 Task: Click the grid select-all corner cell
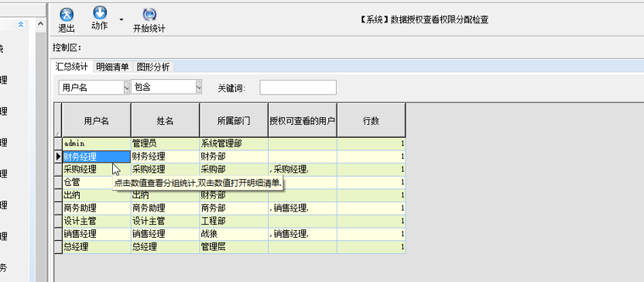click(x=58, y=120)
